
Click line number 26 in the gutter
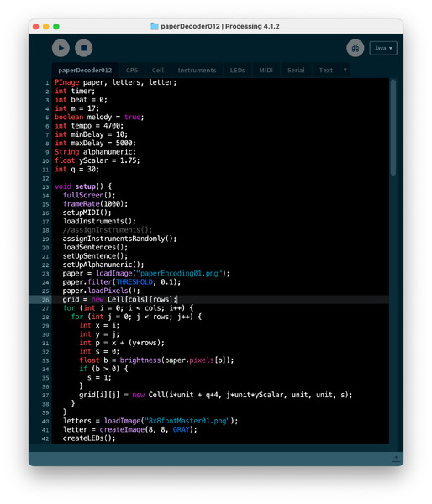pyautogui.click(x=45, y=300)
